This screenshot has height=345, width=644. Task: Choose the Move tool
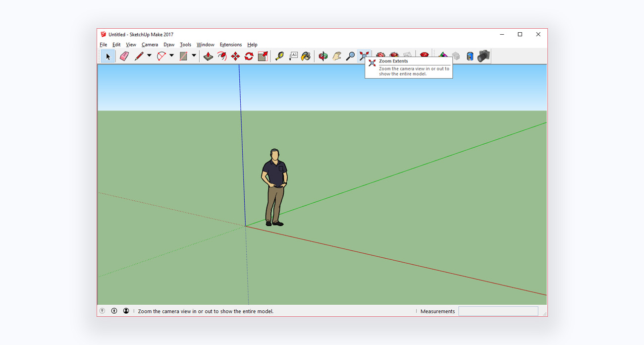coord(235,56)
